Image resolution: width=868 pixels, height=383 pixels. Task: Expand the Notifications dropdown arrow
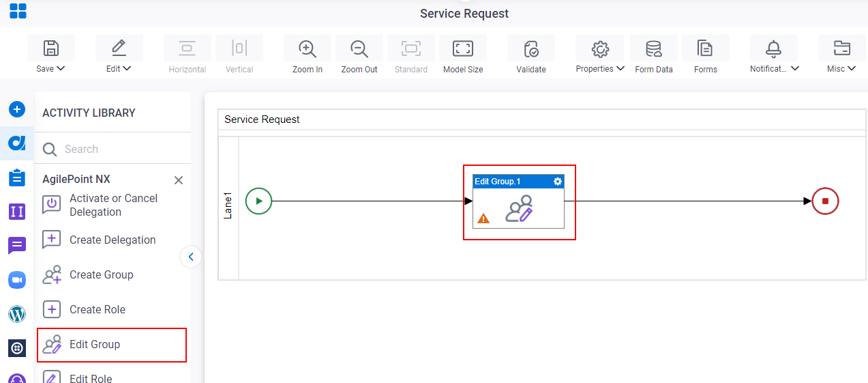pyautogui.click(x=795, y=68)
